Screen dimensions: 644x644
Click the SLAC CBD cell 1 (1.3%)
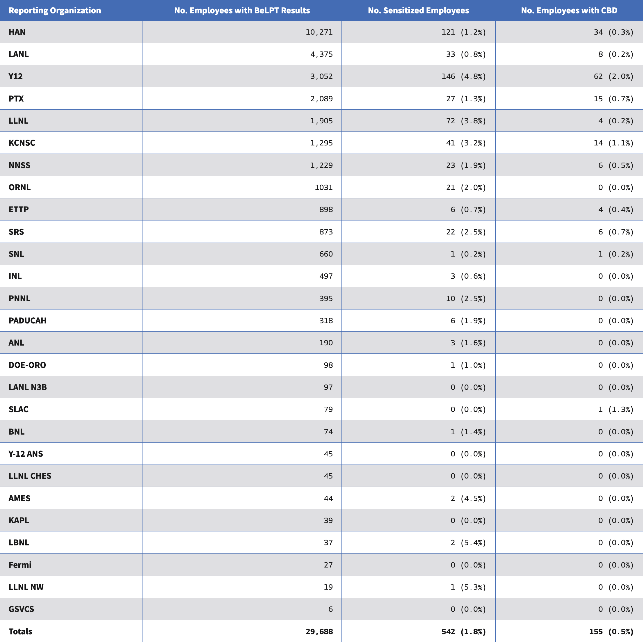pyautogui.click(x=615, y=409)
